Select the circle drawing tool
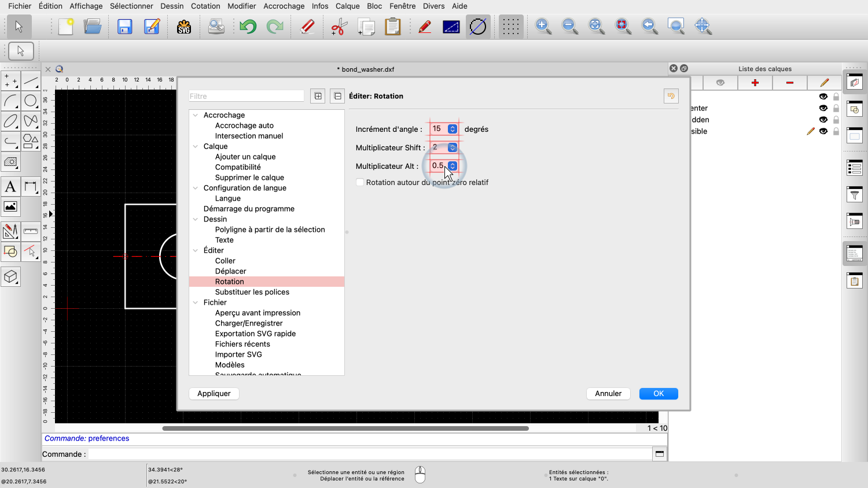Image resolution: width=868 pixels, height=488 pixels. tap(31, 101)
